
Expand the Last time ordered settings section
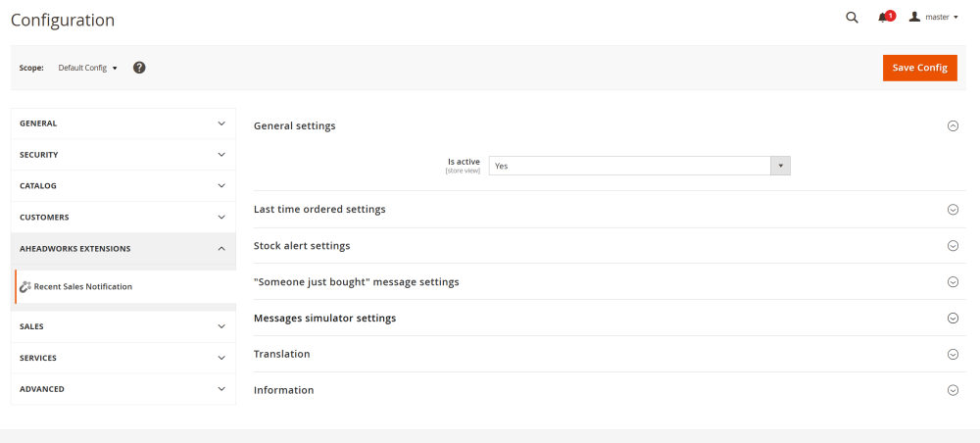tap(319, 210)
